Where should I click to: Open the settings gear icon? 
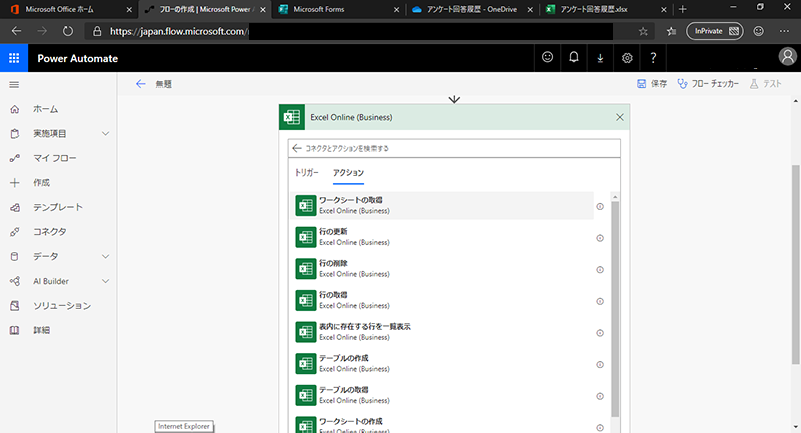point(627,58)
